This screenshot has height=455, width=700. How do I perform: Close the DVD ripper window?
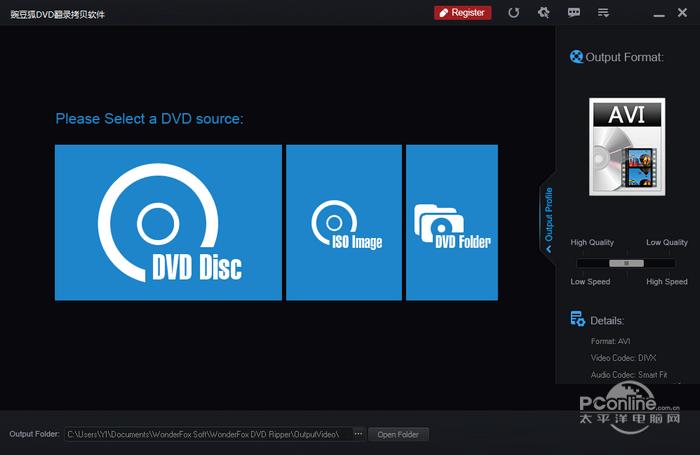coord(682,13)
